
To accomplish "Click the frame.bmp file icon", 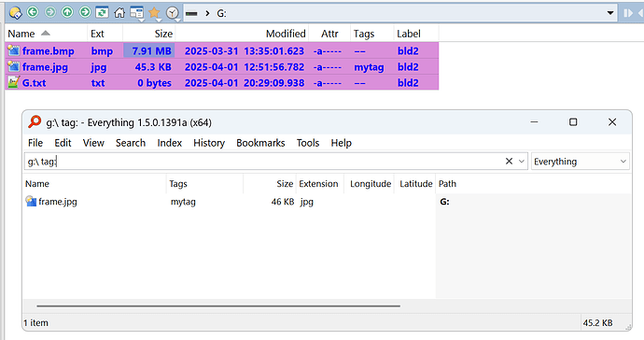I will pos(14,50).
